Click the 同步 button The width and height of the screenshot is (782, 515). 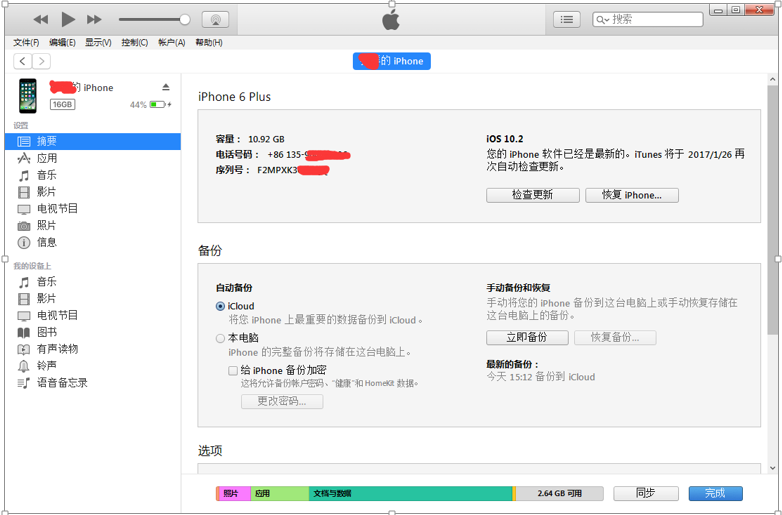point(646,494)
